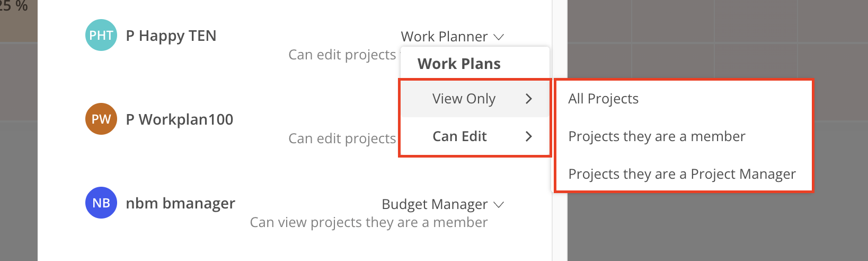Select the Can Edit menu text
868x261 pixels.
459,136
